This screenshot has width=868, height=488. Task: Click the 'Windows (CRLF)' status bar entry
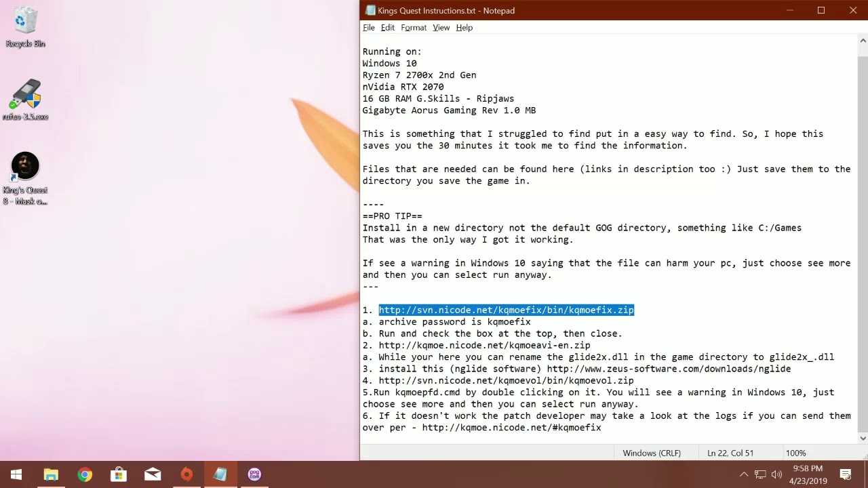point(652,453)
